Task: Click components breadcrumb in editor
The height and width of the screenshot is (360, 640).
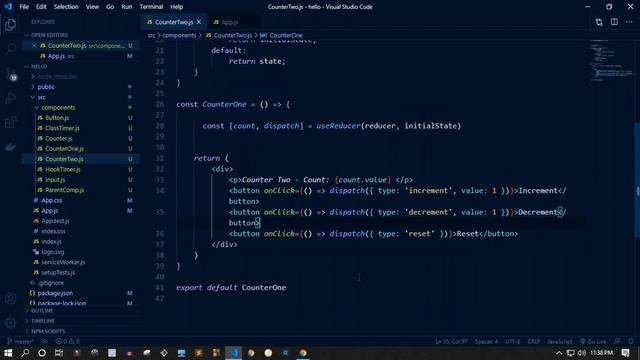Action: [179, 35]
